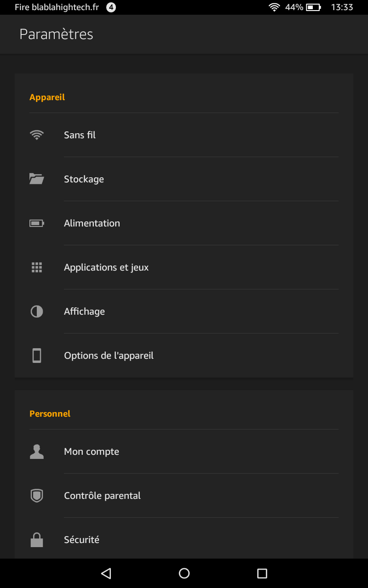Select Options de l'appareil
Screen dimensions: 368x588
click(x=109, y=356)
